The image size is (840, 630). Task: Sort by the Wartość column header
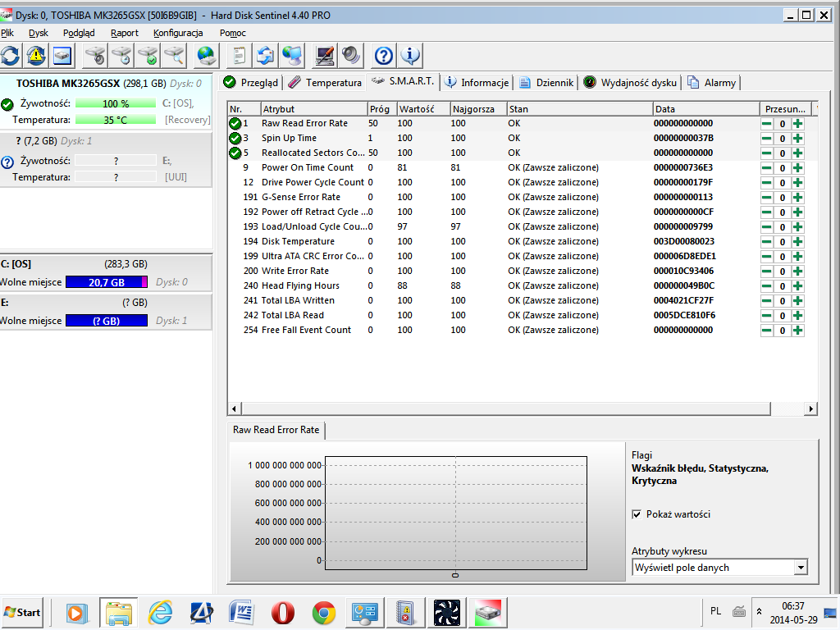[x=424, y=109]
